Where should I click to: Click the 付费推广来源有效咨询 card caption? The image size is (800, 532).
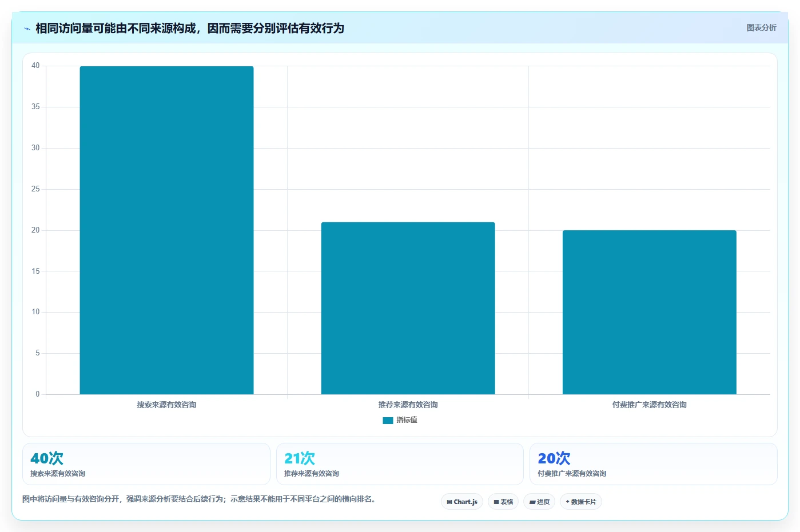point(572,474)
